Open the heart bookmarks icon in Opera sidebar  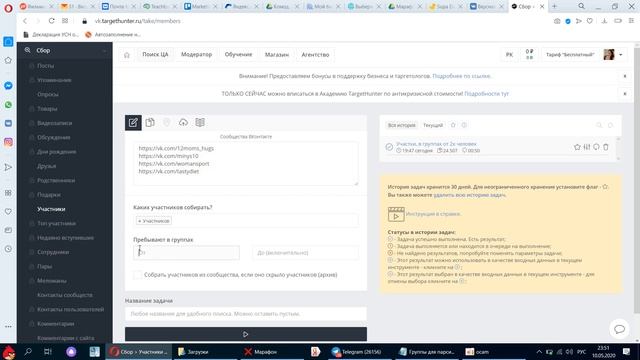tap(8, 211)
